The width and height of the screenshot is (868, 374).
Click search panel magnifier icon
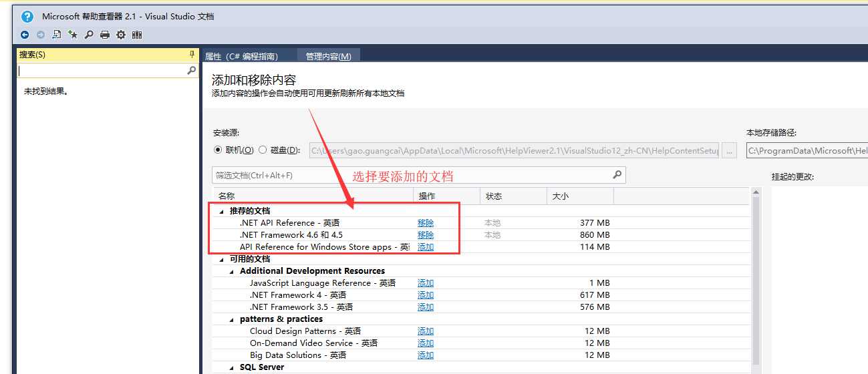192,70
